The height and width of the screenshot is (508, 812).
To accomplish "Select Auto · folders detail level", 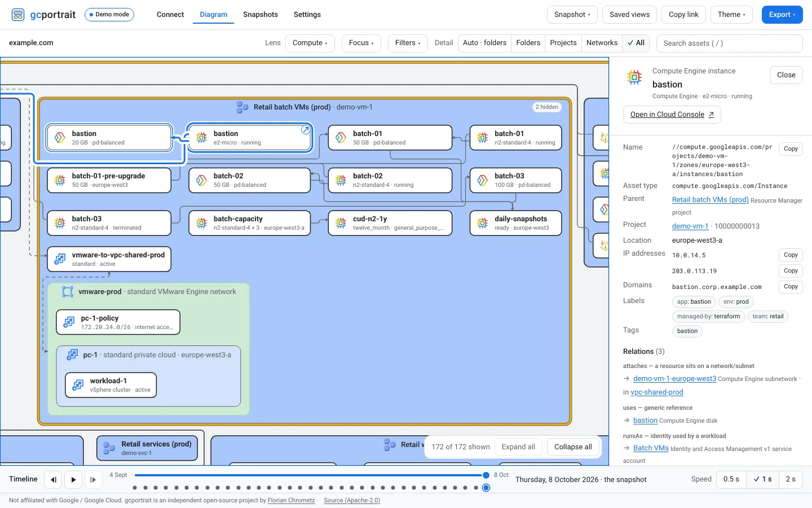I will pos(484,43).
